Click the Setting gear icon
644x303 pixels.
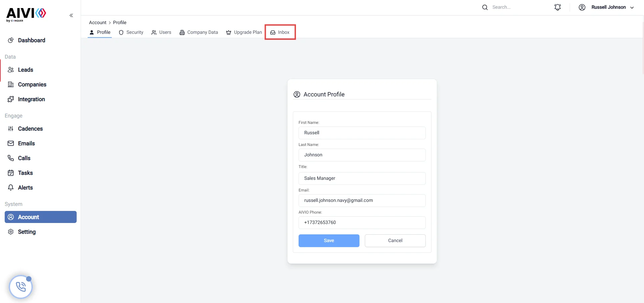coord(11,232)
